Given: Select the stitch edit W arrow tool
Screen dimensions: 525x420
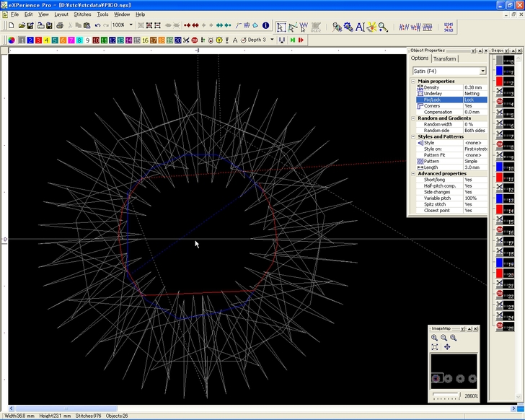Looking at the screenshot, I should coord(304,27).
